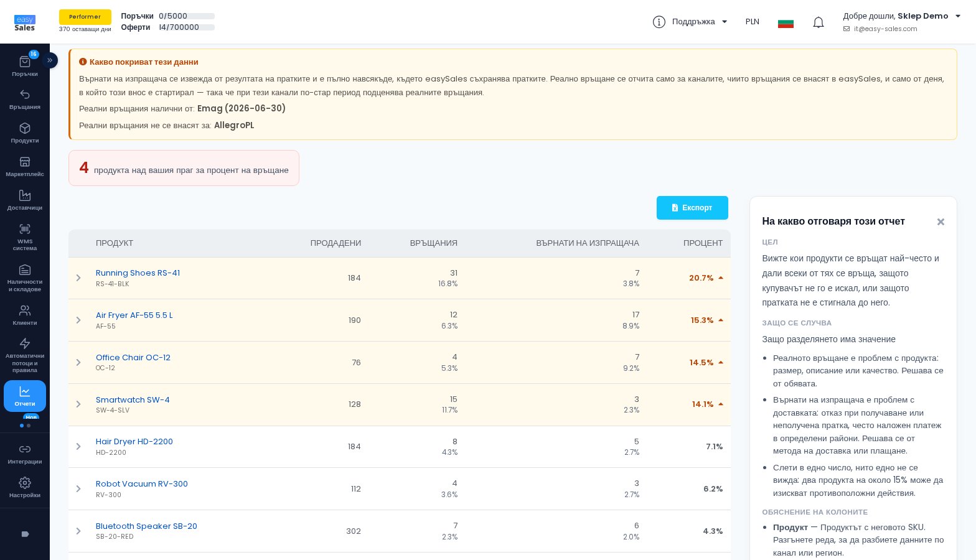Click the easy Sales logo
Image resolution: width=976 pixels, height=560 pixels.
click(25, 23)
